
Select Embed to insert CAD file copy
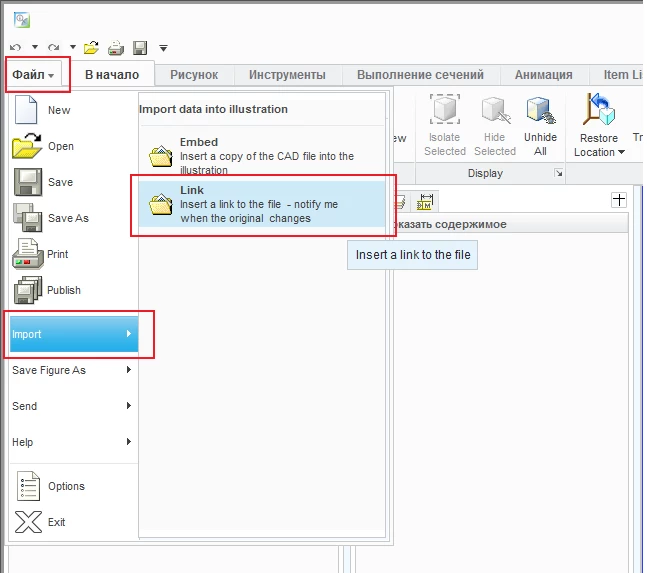coord(262,156)
